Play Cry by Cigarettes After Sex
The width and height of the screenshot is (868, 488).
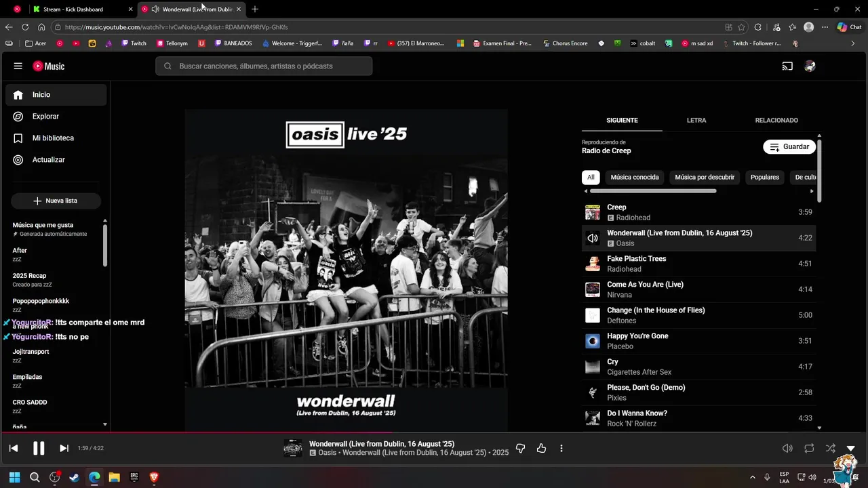(698, 367)
